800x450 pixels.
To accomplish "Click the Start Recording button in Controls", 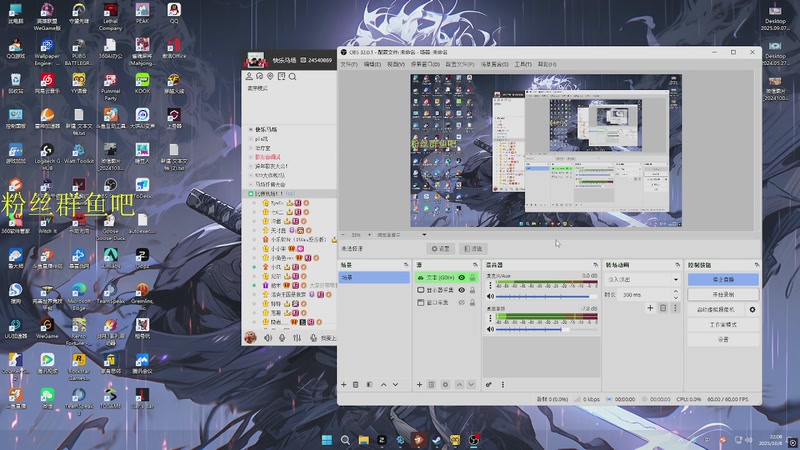I will point(723,294).
